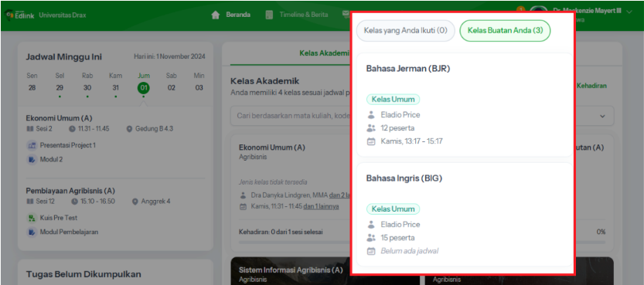Image resolution: width=644 pixels, height=285 pixels.
Task: Select Tuesday 29 in the weekly schedule
Action: point(60,88)
